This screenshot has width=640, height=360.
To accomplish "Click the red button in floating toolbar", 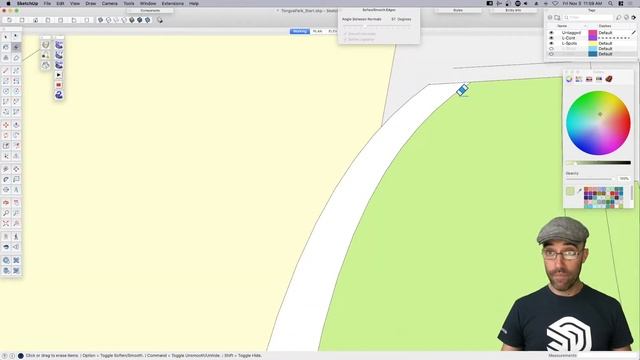I will click(59, 85).
